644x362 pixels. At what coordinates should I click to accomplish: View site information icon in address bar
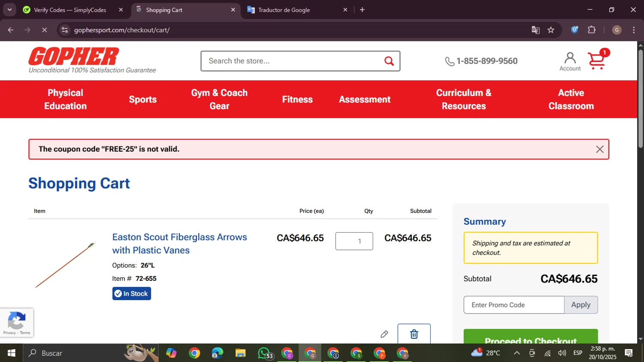pos(65,30)
